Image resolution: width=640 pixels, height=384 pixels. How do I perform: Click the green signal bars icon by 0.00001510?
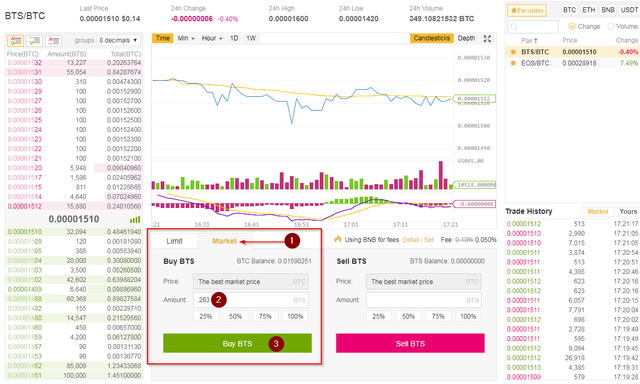tap(135, 220)
